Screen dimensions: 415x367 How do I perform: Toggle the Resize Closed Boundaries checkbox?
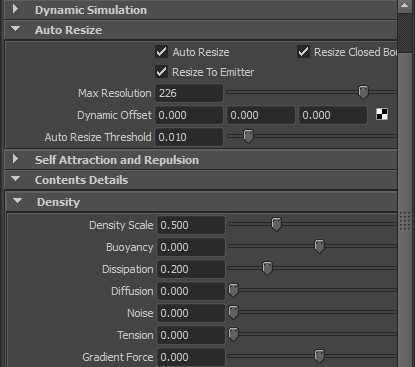[x=303, y=52]
